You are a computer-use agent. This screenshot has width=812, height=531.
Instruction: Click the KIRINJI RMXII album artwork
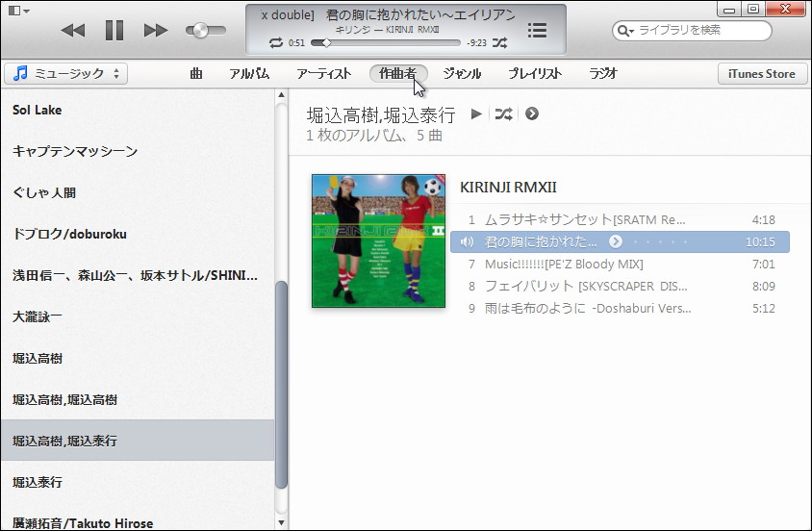point(378,240)
